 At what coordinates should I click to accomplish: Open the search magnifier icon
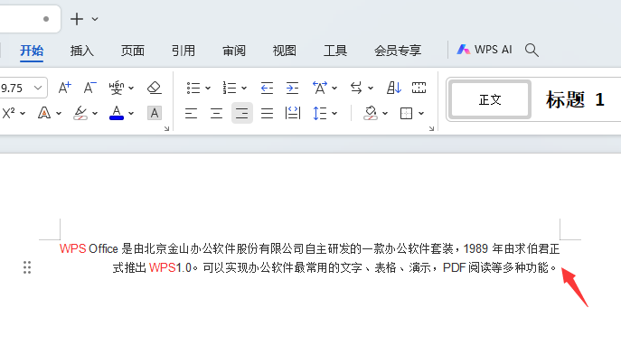point(532,50)
